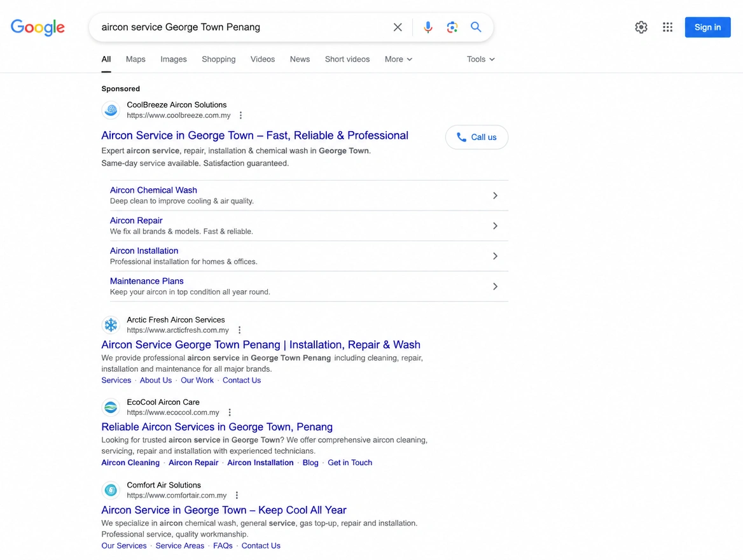The width and height of the screenshot is (743, 560).
Task: Open Comfort Air Our Services sitelink
Action: 123,546
